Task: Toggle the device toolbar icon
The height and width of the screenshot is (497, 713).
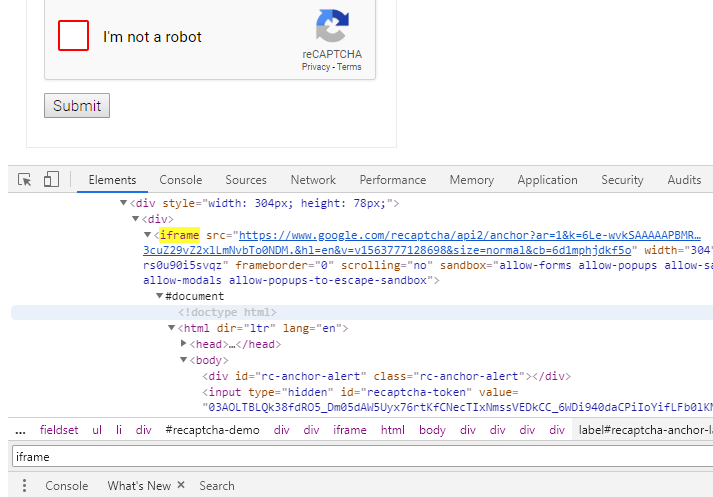Action: coord(51,180)
